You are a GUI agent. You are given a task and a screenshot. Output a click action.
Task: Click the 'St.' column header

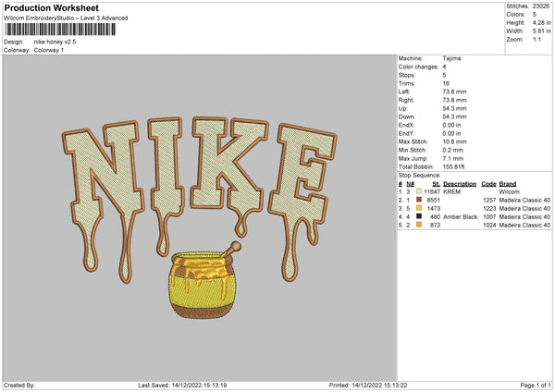click(x=436, y=184)
